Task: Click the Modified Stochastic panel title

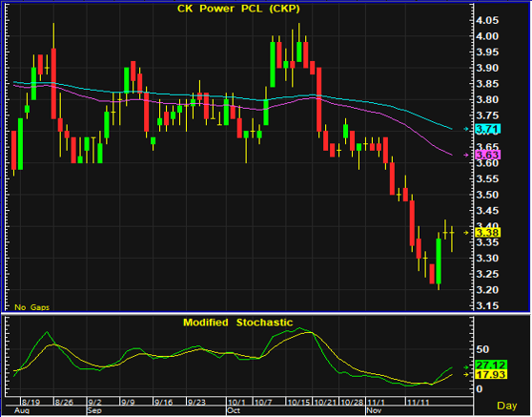Action: pyautogui.click(x=237, y=323)
